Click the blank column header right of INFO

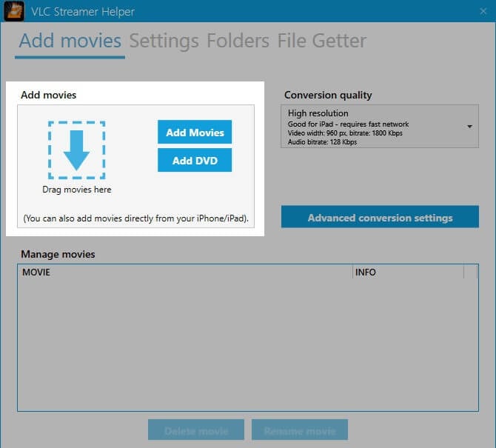coord(471,273)
